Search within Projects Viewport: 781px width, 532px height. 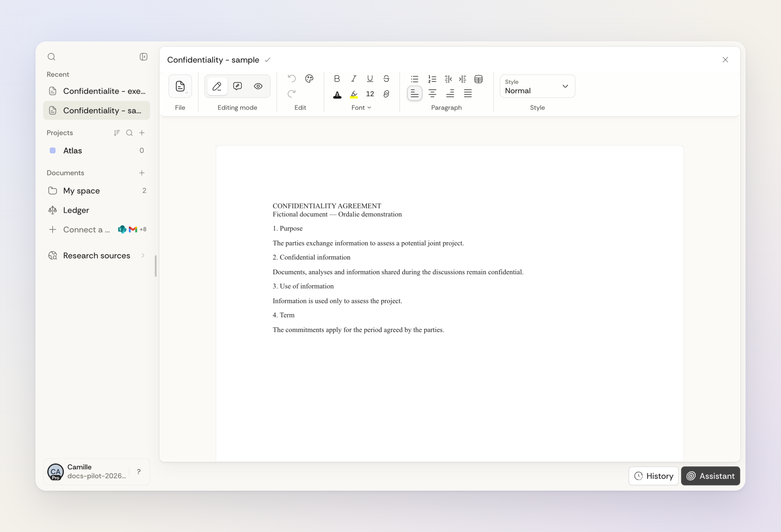[129, 133]
